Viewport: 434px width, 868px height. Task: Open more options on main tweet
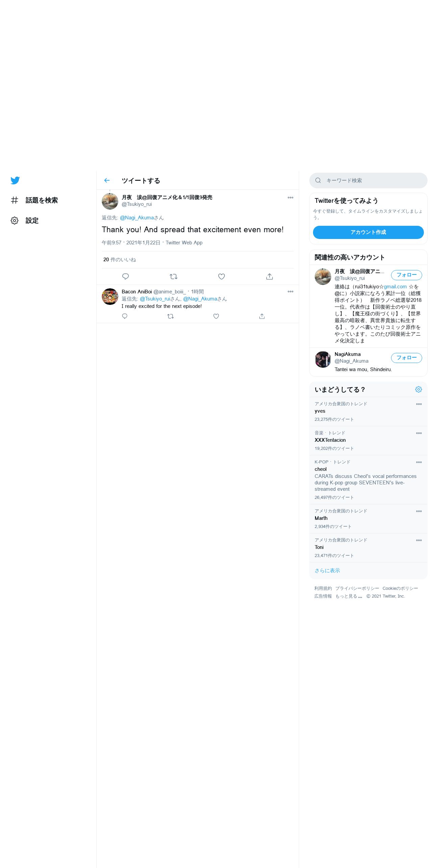click(290, 198)
